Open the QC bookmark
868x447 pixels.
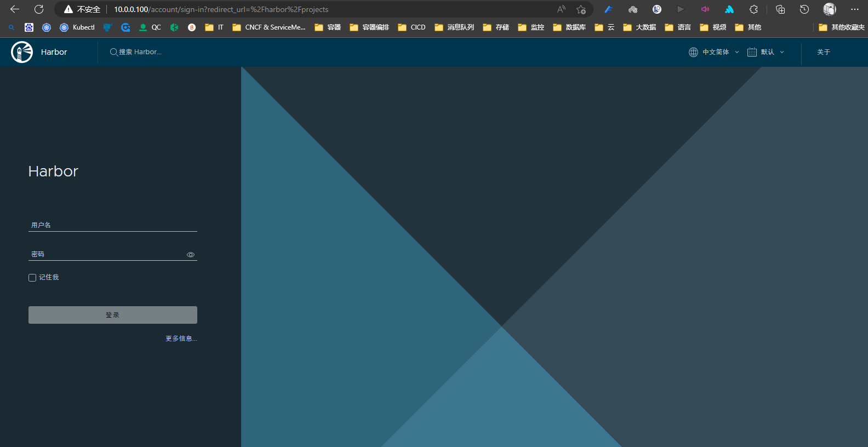click(150, 27)
